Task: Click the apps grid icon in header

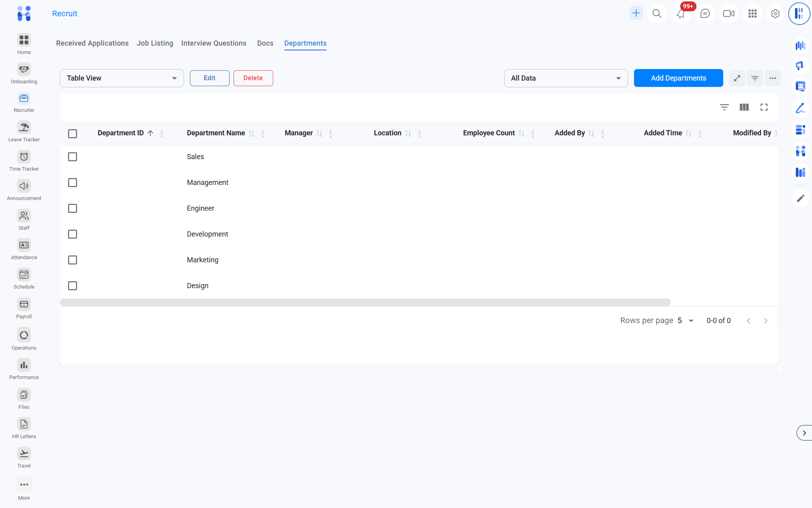Action: coord(752,14)
